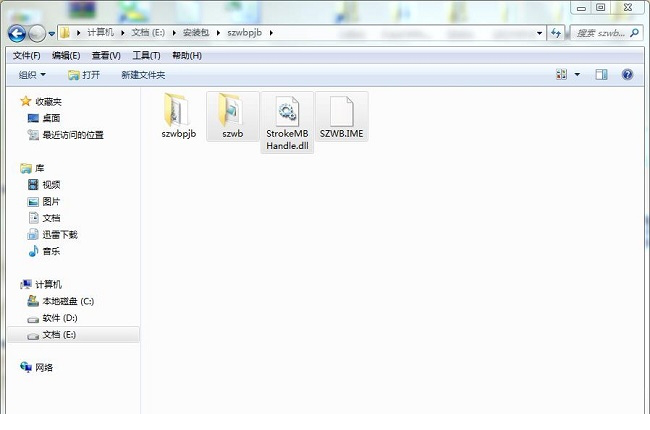The image size is (650, 430).
Task: Toggle the preview pane icon
Action: (601, 75)
